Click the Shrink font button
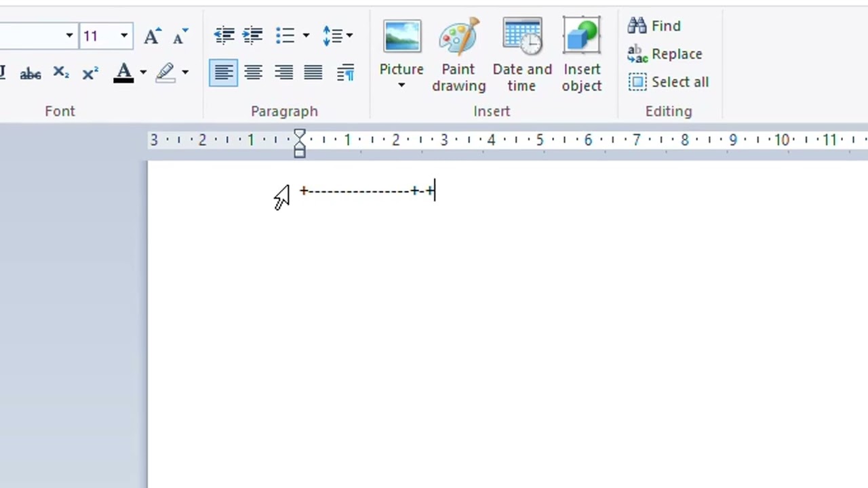This screenshot has height=488, width=868. coord(180,36)
